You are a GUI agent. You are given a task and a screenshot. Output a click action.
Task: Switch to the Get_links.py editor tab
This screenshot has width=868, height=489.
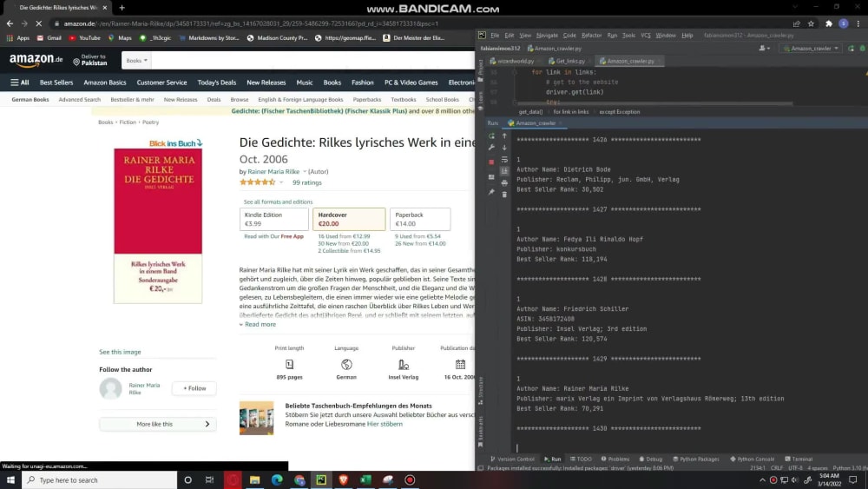coord(567,61)
